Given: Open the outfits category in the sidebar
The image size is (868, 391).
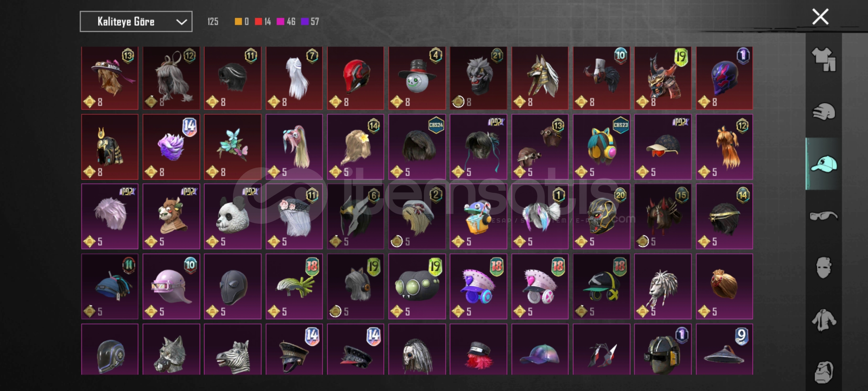Looking at the screenshot, I should [824, 59].
